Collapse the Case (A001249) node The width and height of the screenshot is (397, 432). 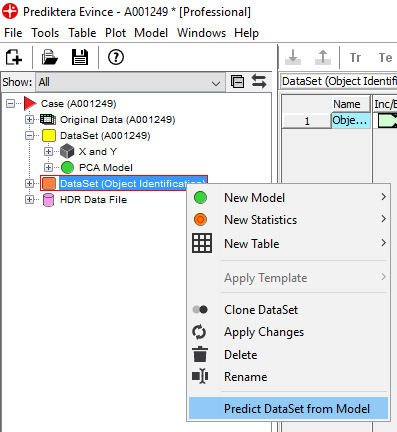[11, 104]
